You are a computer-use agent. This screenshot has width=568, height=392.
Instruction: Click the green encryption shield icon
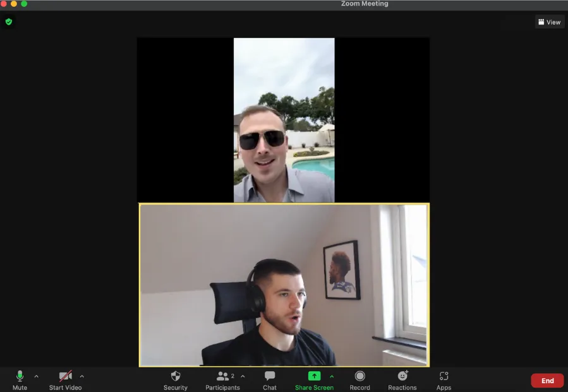(x=9, y=21)
